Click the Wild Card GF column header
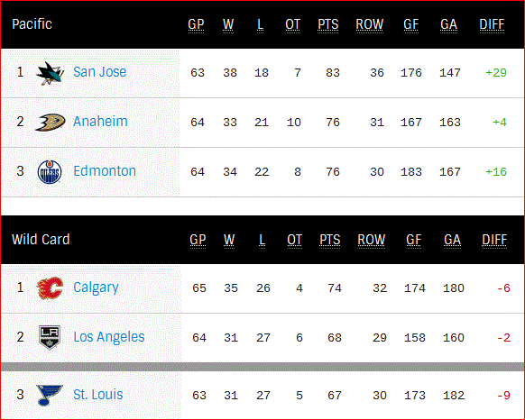 click(413, 240)
